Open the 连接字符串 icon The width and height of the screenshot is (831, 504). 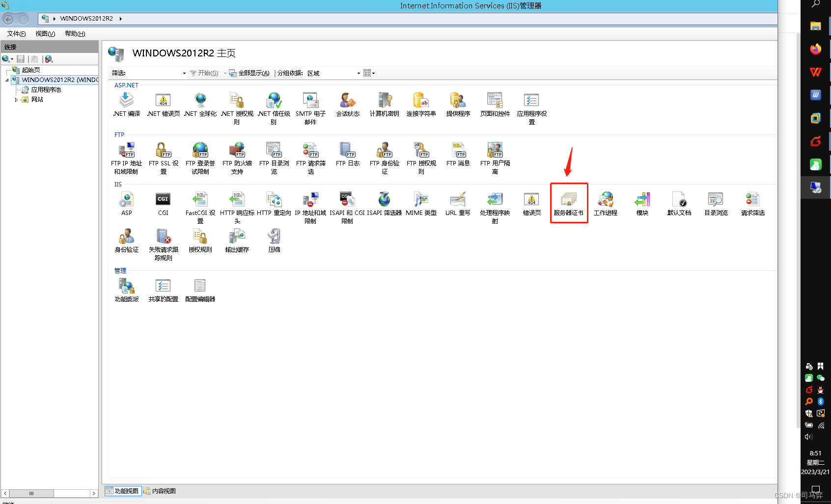[421, 105]
